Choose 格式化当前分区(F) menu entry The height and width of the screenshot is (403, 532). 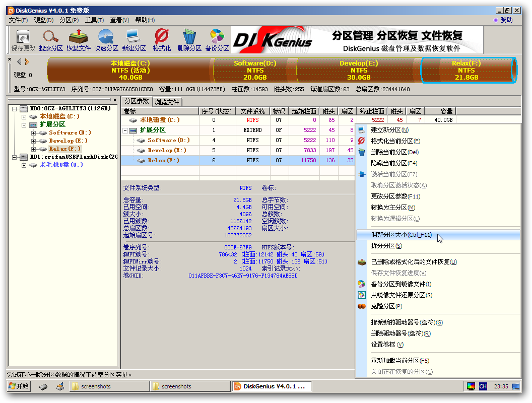(438, 141)
